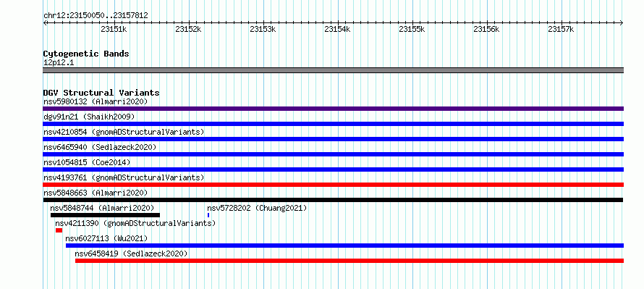This screenshot has height=289, width=644.
Task: Click the left arrowhead of the ruler
Action: (x=45, y=22)
